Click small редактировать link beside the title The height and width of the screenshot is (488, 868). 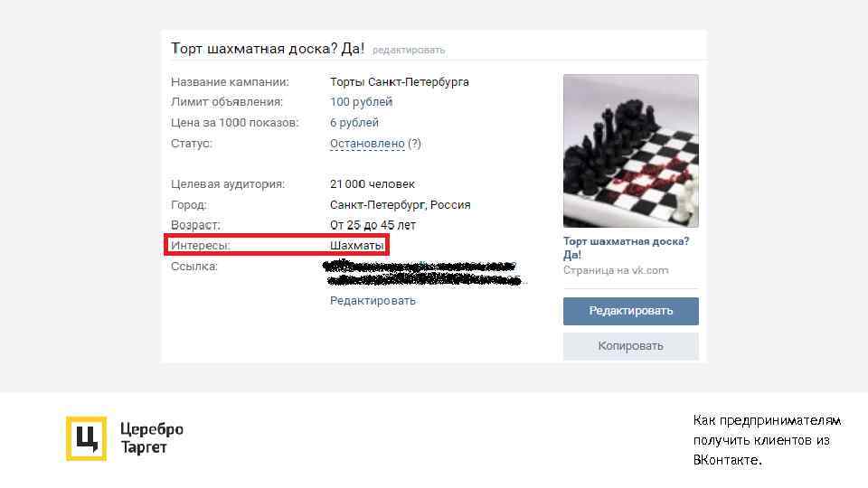pos(409,51)
